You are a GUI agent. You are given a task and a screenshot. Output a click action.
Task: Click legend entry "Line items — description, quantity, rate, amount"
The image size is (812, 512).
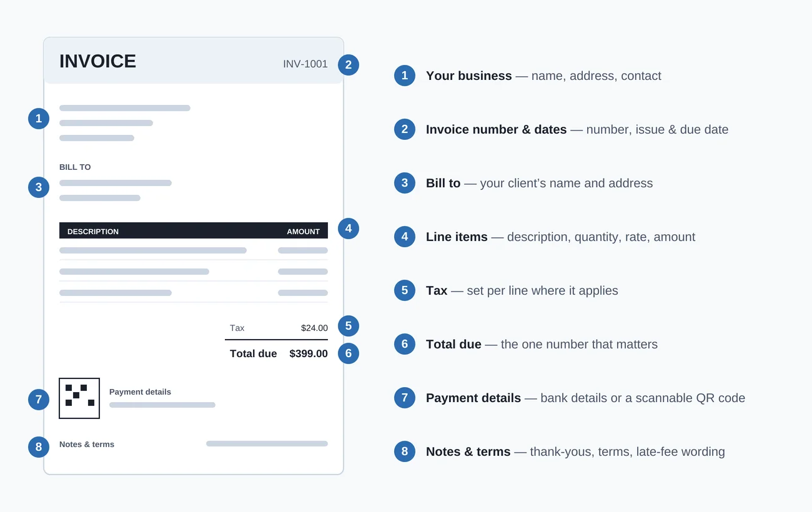[x=560, y=237]
